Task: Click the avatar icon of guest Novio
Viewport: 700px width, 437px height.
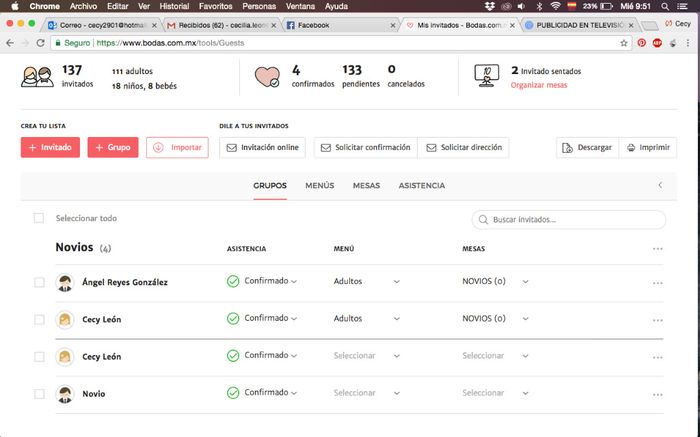Action: coord(65,393)
